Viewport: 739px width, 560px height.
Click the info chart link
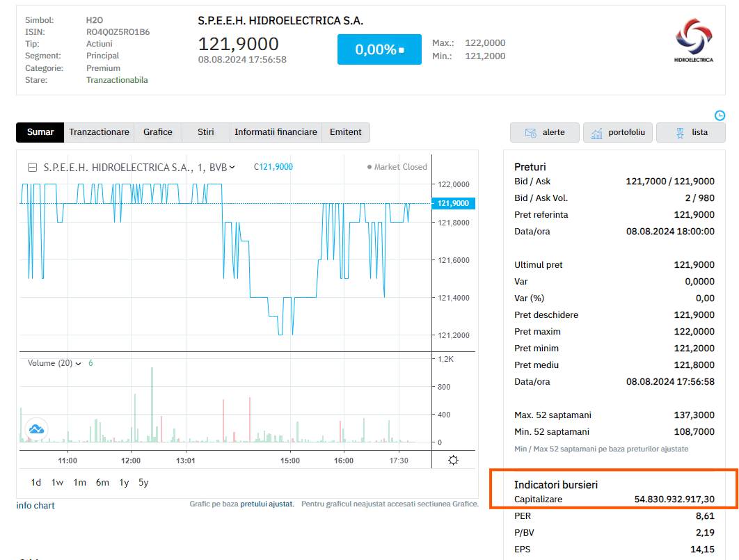[x=35, y=505]
